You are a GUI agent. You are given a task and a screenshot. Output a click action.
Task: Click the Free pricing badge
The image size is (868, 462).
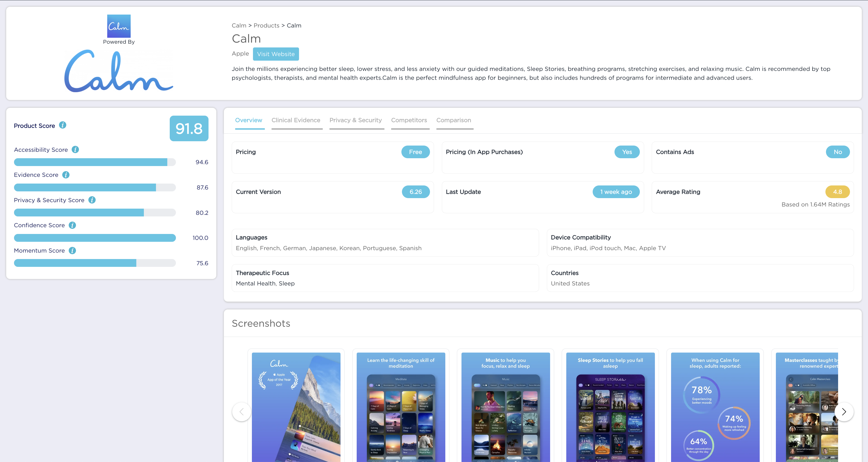coord(415,152)
